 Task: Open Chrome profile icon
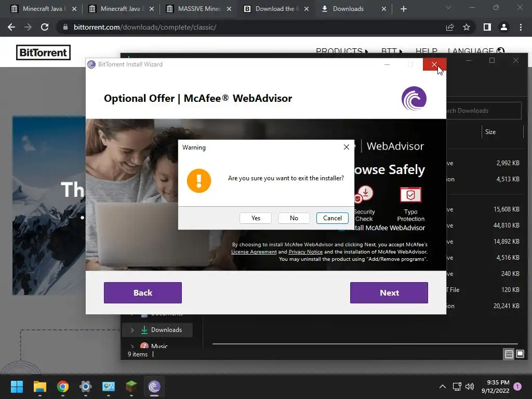(x=504, y=27)
